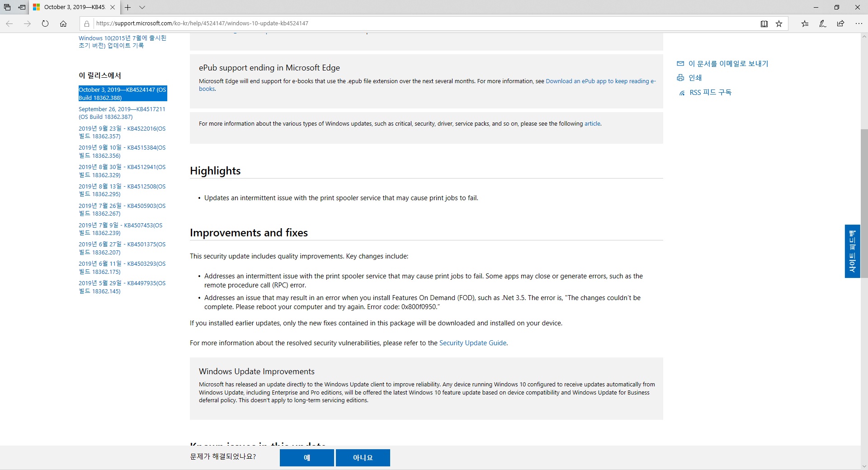This screenshot has height=470, width=868.
Task: Open Windows 10 초기 버전 업데이트 기록 link
Action: point(123,42)
